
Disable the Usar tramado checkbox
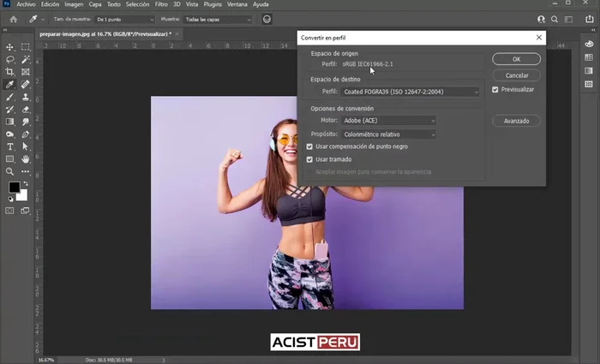click(x=310, y=159)
